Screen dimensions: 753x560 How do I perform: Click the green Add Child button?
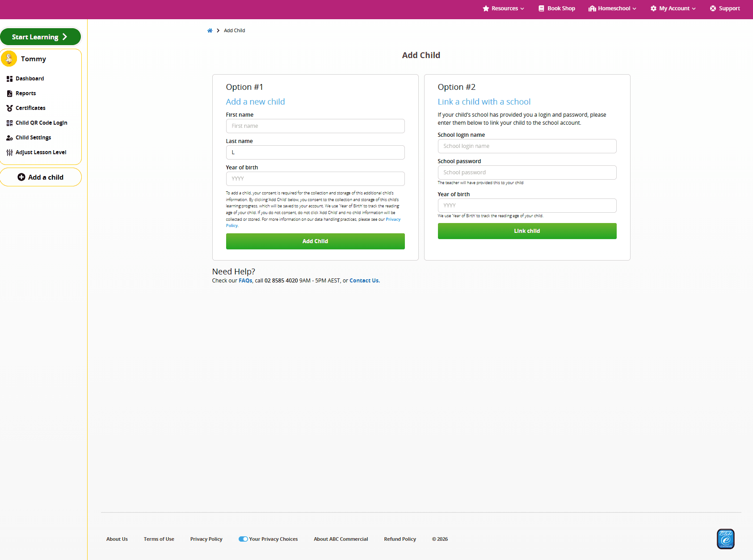316,241
